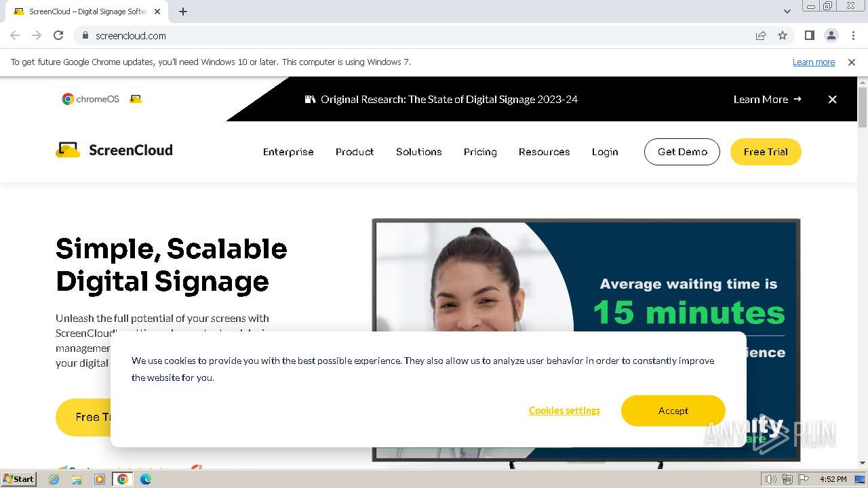Screen dimensions: 868x488
Task: Click the Chrome taskbar icon
Action: pyautogui.click(x=123, y=479)
